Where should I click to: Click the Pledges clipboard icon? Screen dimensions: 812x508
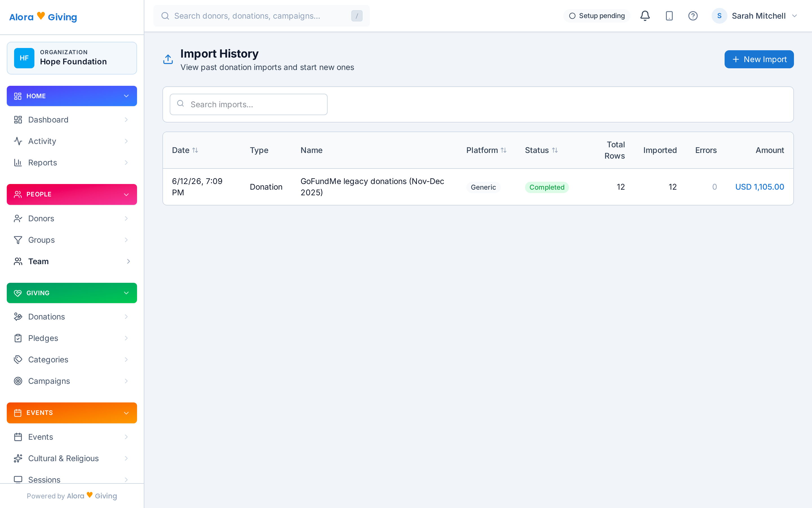[x=18, y=338]
